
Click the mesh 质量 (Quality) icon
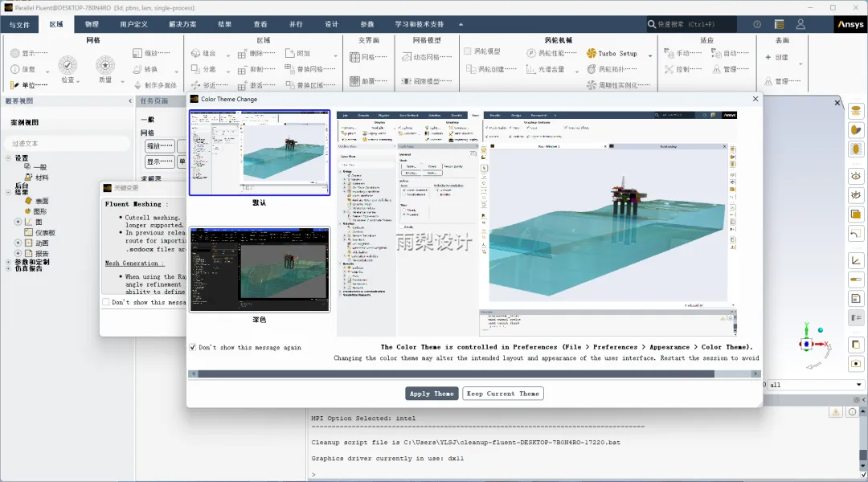click(105, 65)
